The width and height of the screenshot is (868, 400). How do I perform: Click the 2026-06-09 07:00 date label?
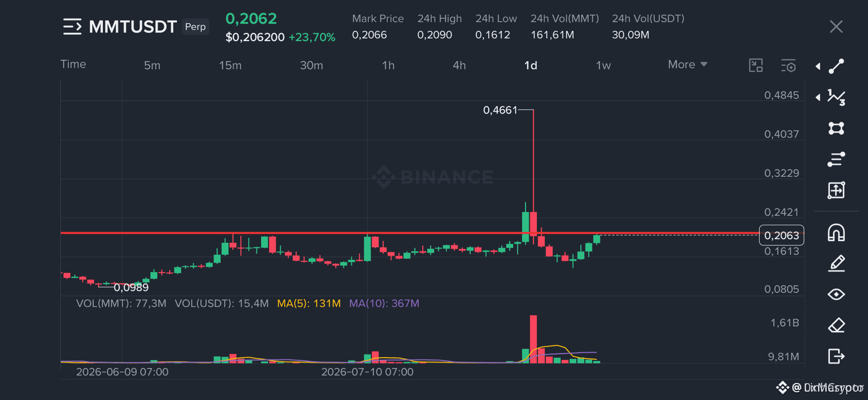(x=122, y=372)
